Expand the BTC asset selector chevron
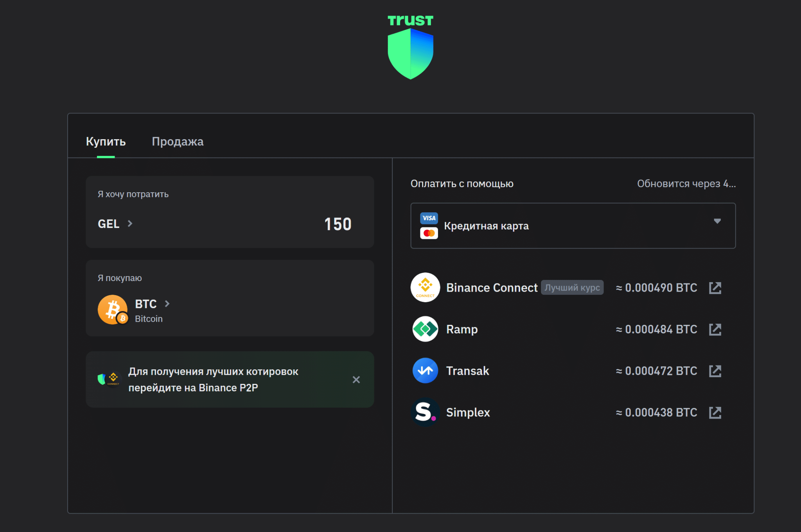Image resolution: width=801 pixels, height=532 pixels. (167, 304)
